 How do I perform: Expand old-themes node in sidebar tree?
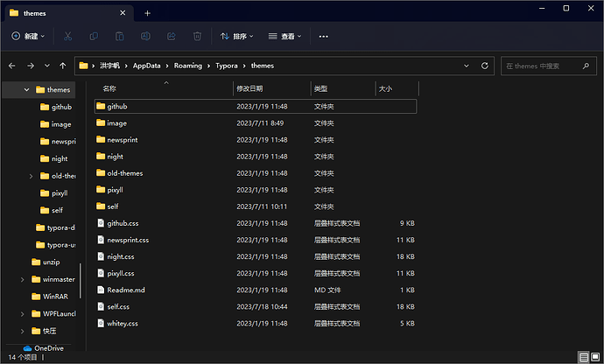pos(31,176)
